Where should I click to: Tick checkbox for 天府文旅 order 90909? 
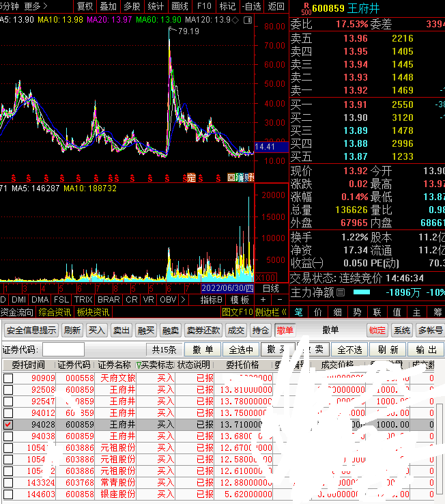8,378
